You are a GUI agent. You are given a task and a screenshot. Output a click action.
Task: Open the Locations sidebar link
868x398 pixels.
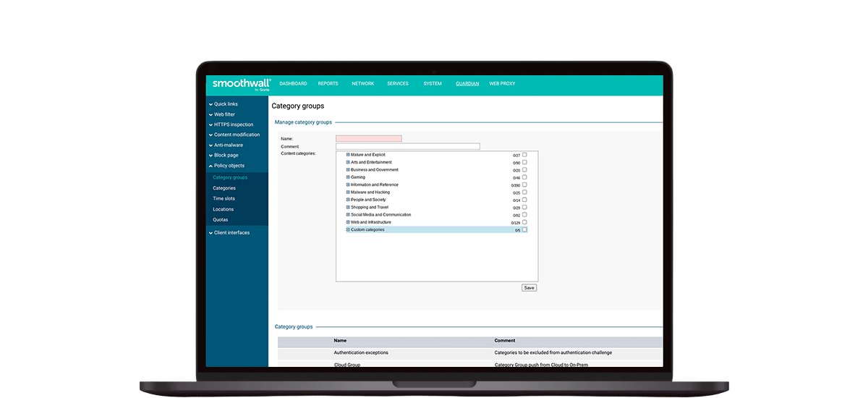point(224,209)
